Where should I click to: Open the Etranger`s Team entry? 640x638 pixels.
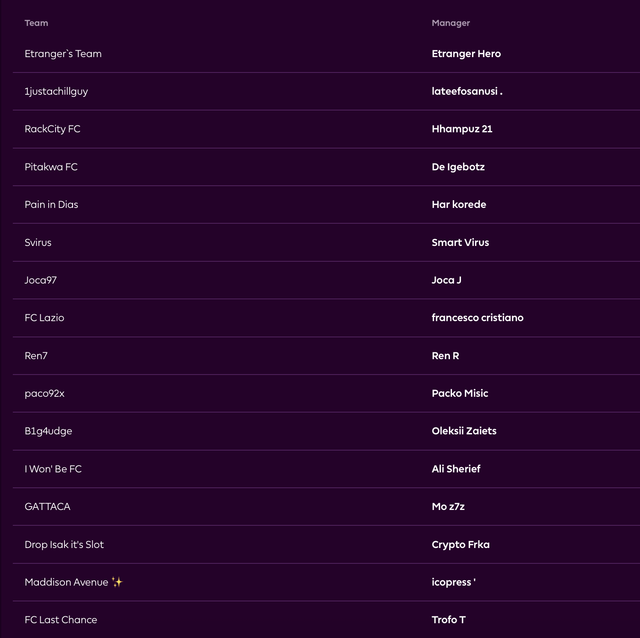(63, 54)
